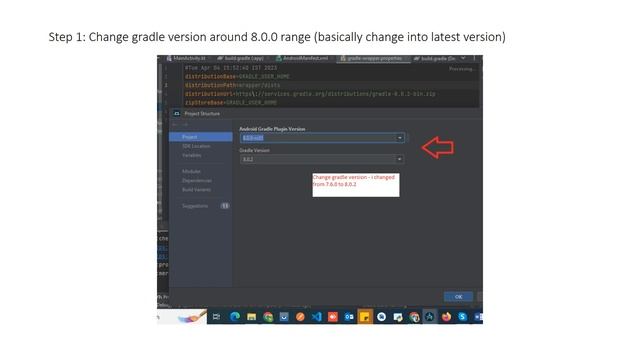Open Variables section in sidebar

click(191, 156)
